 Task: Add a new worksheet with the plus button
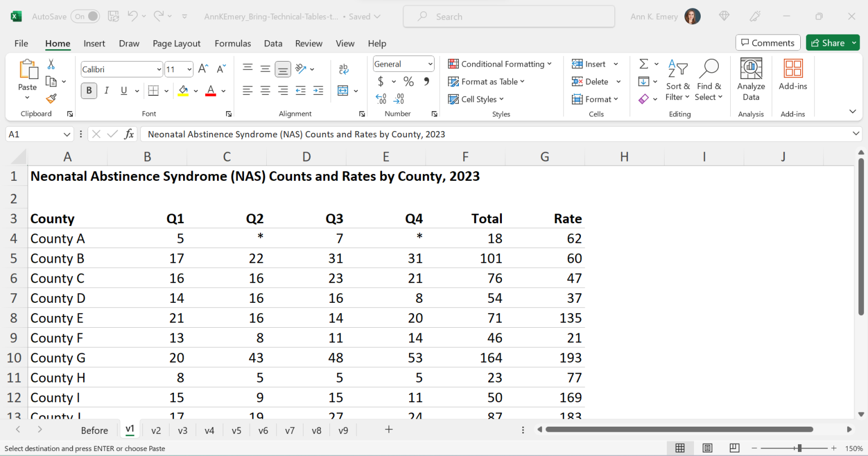388,430
